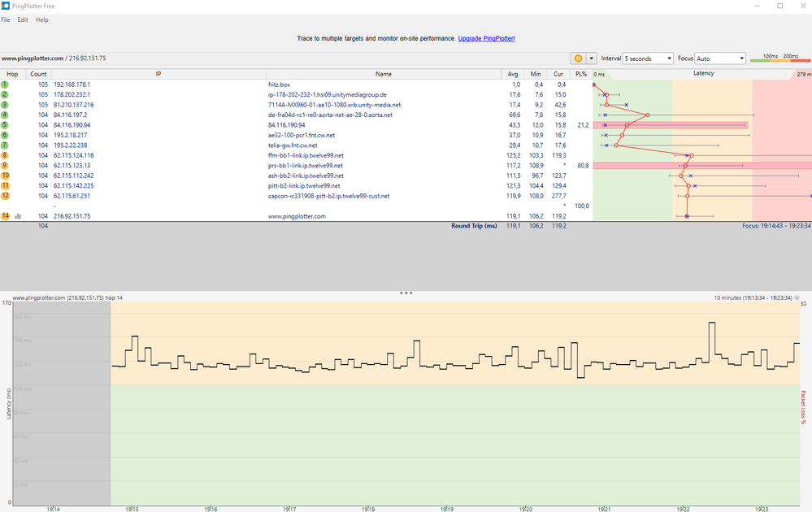Click the 21,2 packet loss value

click(583, 125)
